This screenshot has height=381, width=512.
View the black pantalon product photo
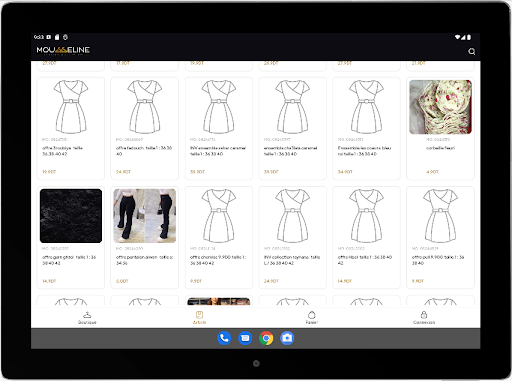pos(145,216)
